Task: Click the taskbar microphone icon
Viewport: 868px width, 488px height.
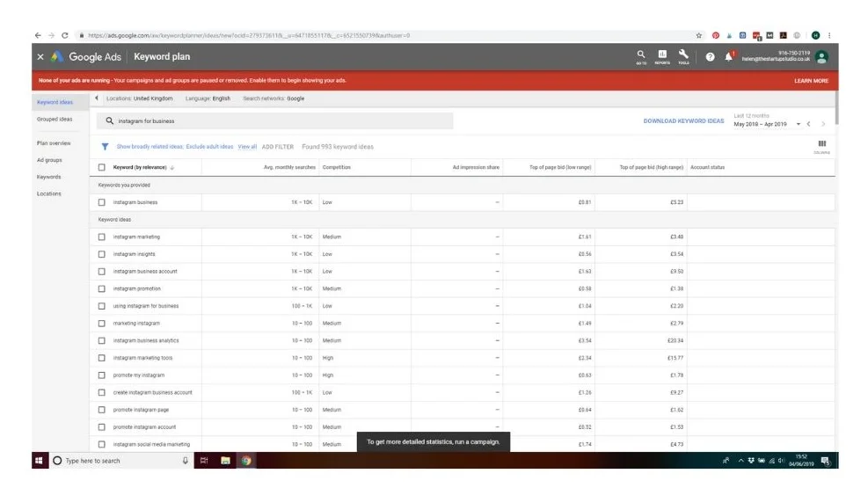Action: pyautogui.click(x=186, y=461)
